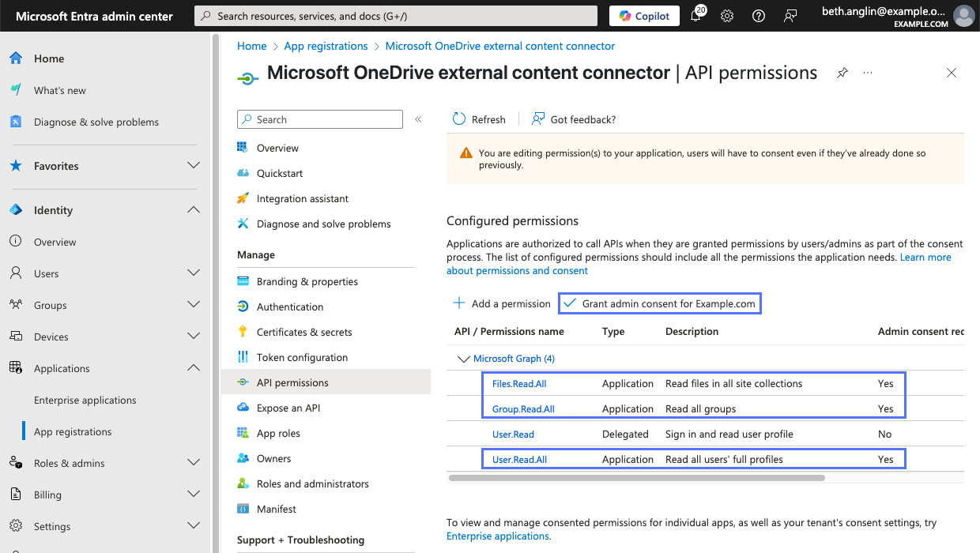Click the global search resources field
The height and width of the screenshot is (553, 980).
(396, 16)
